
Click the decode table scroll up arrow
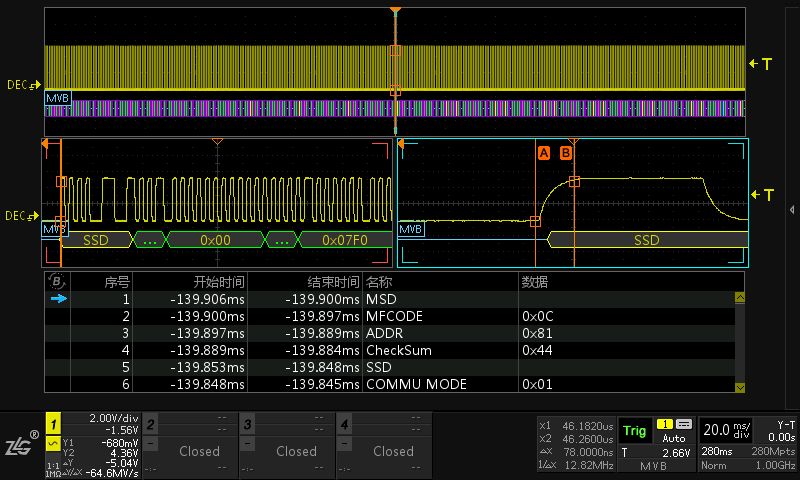point(740,297)
